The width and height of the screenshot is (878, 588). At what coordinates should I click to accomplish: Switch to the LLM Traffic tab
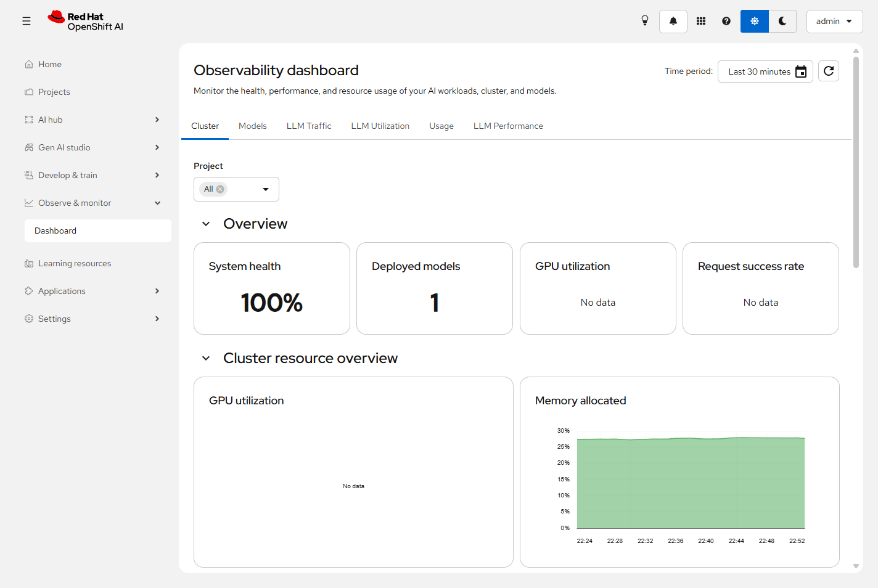[309, 126]
